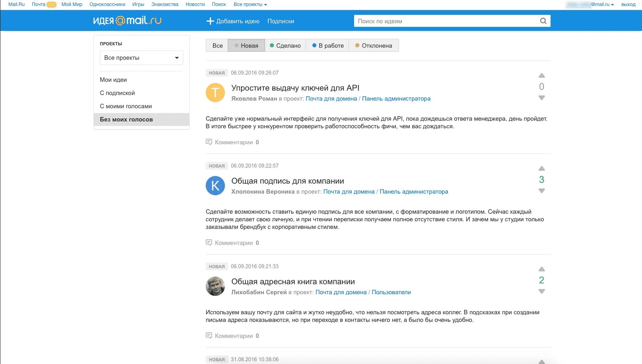Expand "Все проекты" menu in top bar

(250, 4)
